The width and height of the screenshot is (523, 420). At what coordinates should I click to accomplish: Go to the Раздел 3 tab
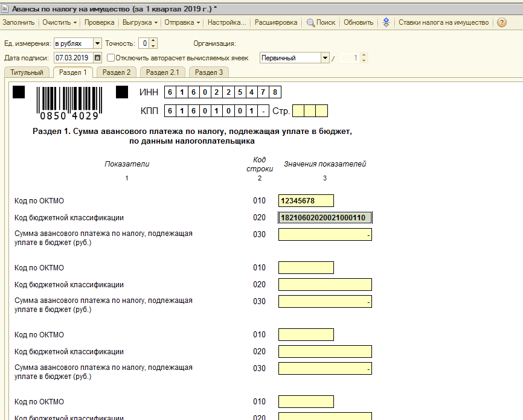208,72
